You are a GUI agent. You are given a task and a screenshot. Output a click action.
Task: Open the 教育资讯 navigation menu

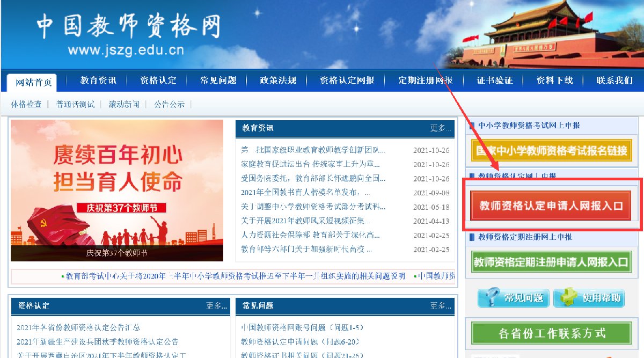[98, 81]
